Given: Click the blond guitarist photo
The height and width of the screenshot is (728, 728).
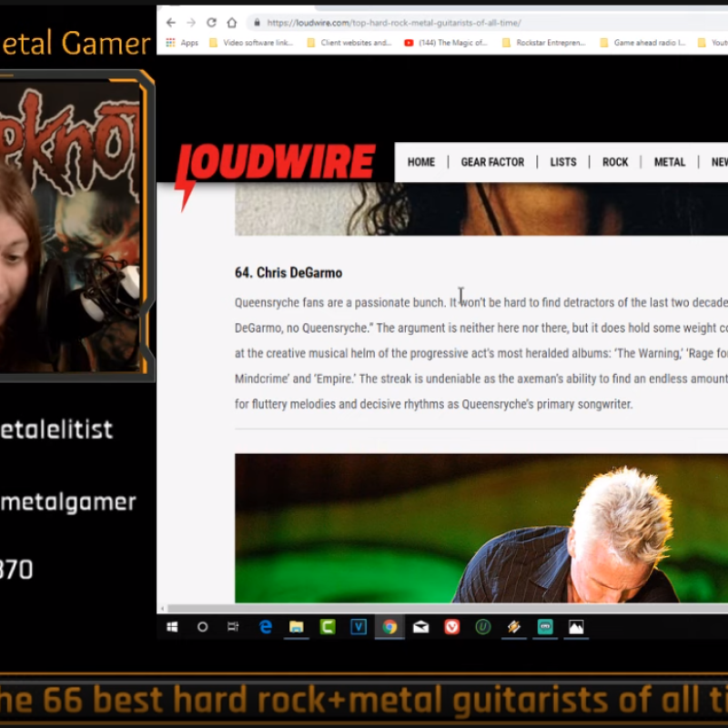Looking at the screenshot, I should click(481, 528).
